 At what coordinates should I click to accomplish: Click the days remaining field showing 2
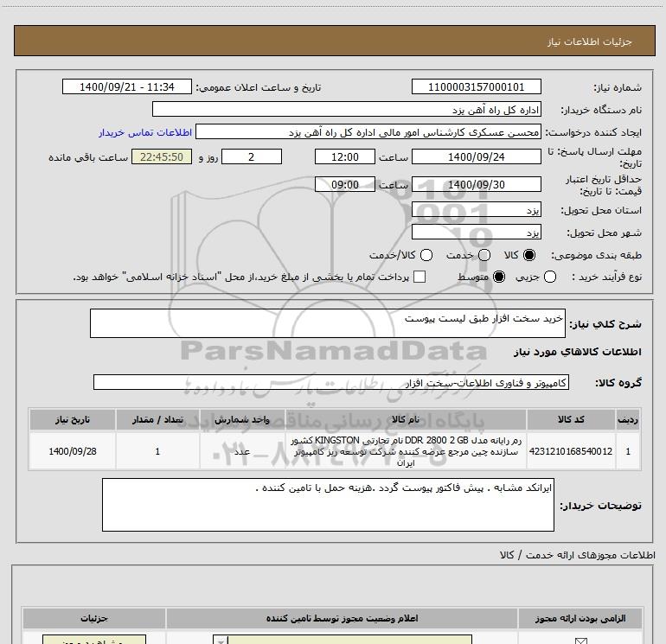pos(252,156)
